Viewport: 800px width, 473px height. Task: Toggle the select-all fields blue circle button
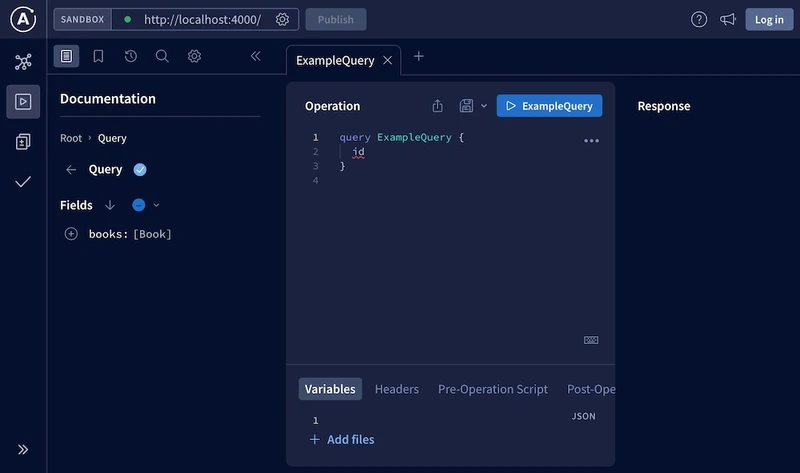tap(139, 205)
